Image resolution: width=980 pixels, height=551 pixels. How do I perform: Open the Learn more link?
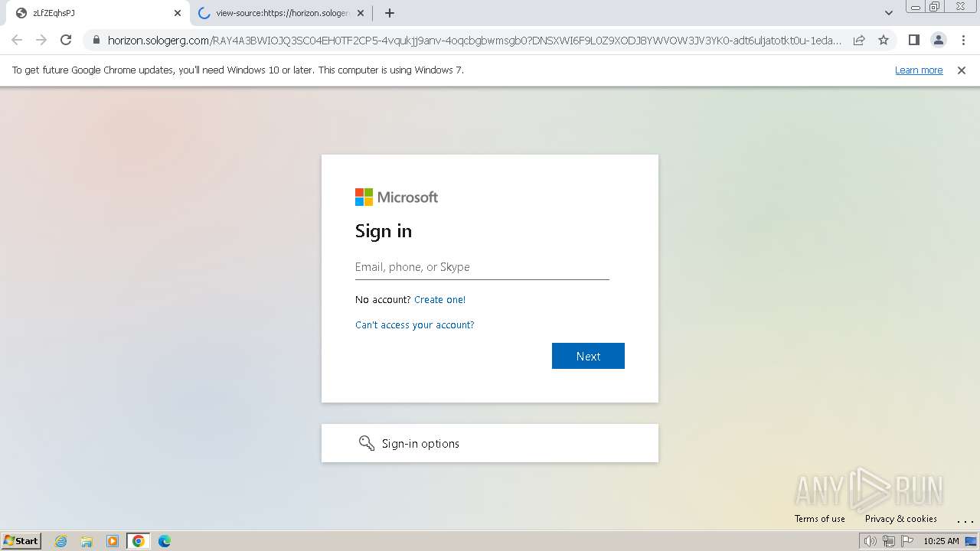click(919, 70)
